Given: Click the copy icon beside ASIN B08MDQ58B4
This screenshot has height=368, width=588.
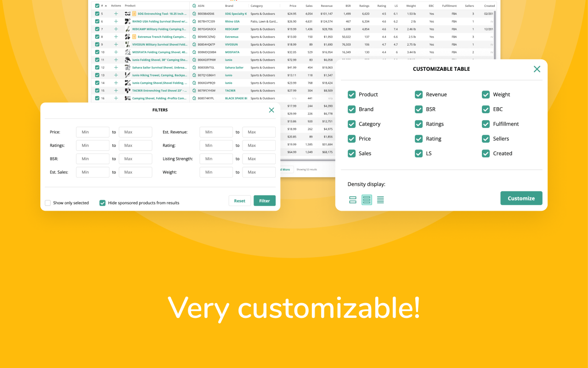Looking at the screenshot, I should [194, 52].
